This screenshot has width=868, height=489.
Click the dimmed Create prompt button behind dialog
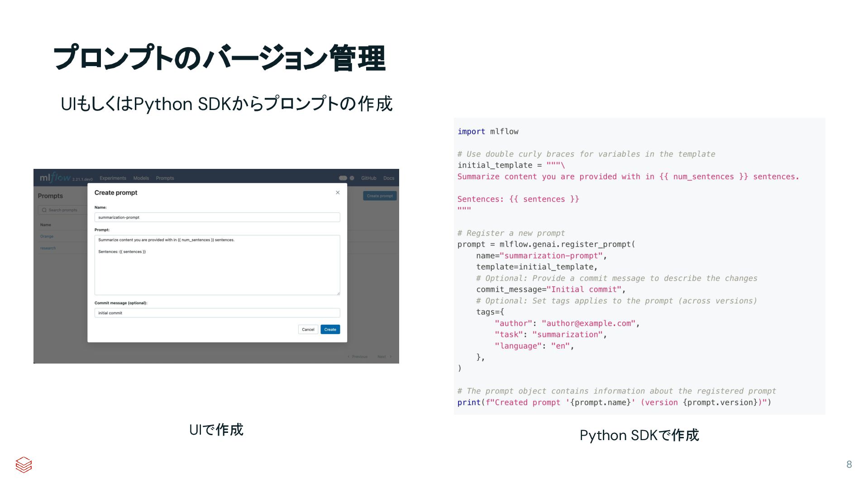coord(380,196)
